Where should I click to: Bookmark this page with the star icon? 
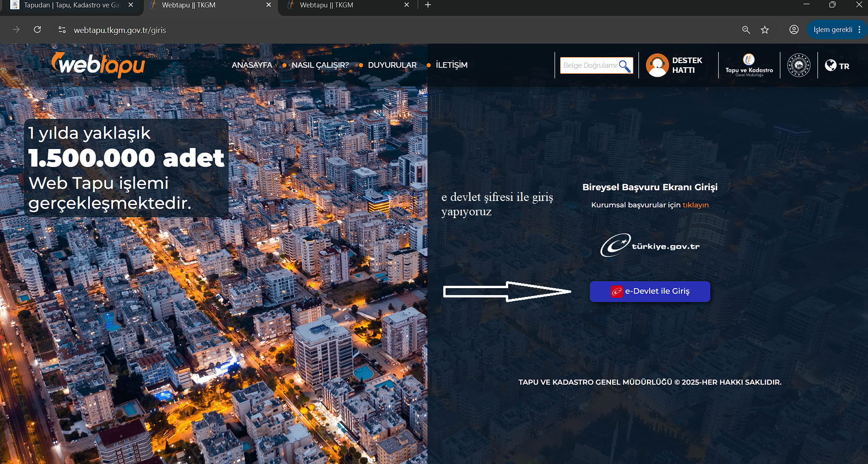(x=765, y=30)
